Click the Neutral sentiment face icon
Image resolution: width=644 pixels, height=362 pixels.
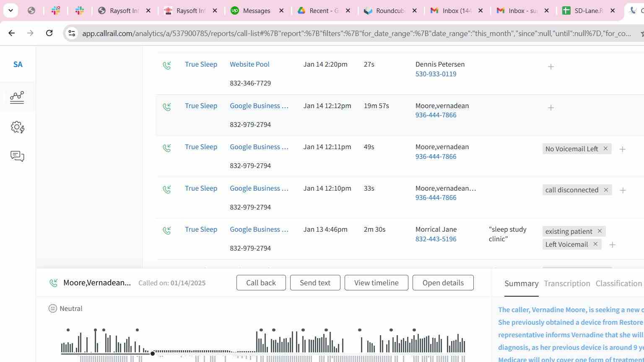click(x=52, y=308)
